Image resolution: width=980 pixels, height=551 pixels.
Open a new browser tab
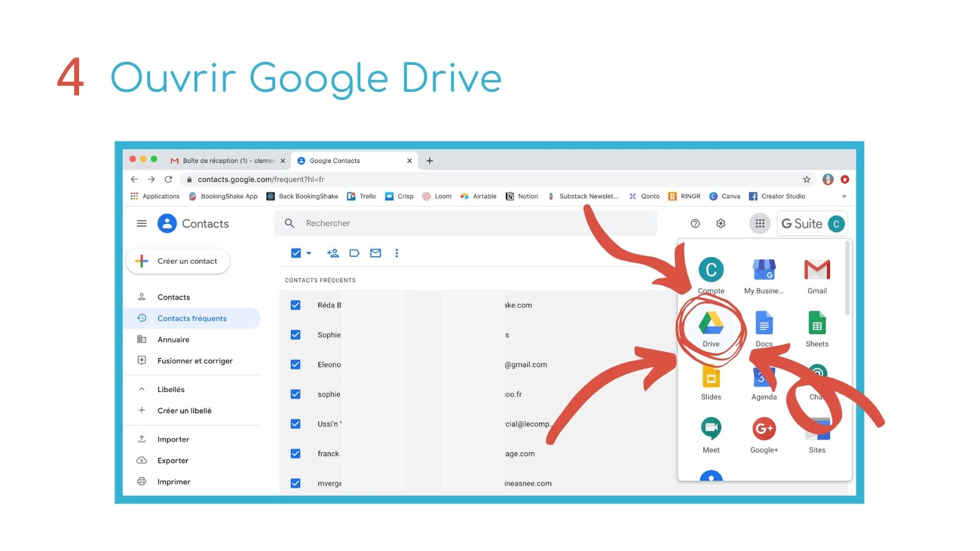point(429,161)
